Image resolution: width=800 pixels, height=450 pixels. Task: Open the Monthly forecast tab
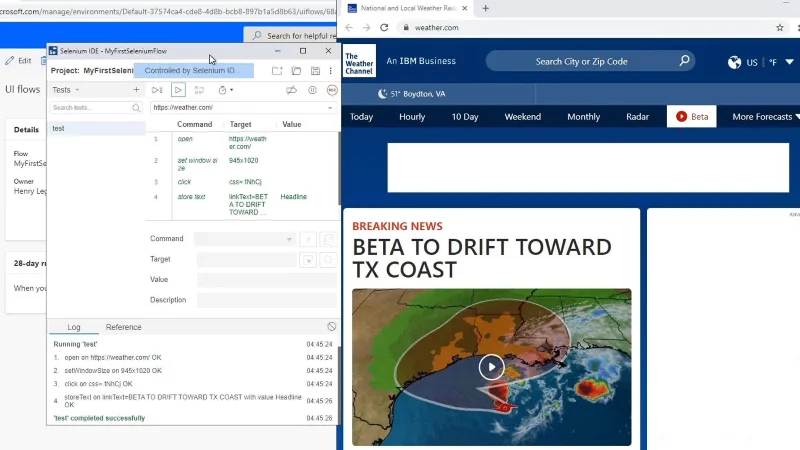point(583,117)
